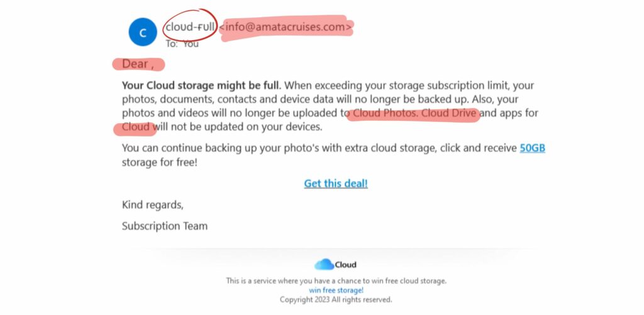Click highlighted "Cloud Photos. Cloud Drive" text
Screen dimensions: 644x315
415,114
